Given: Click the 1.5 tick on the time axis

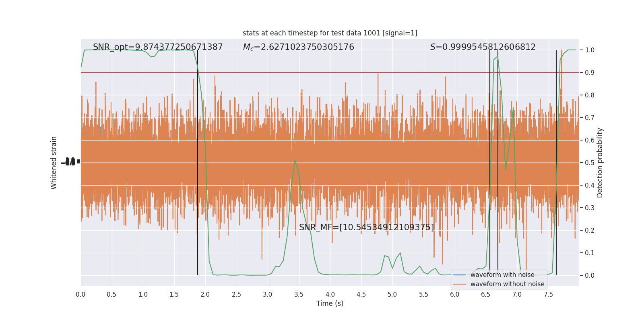Looking at the screenshot, I should pos(174,295).
